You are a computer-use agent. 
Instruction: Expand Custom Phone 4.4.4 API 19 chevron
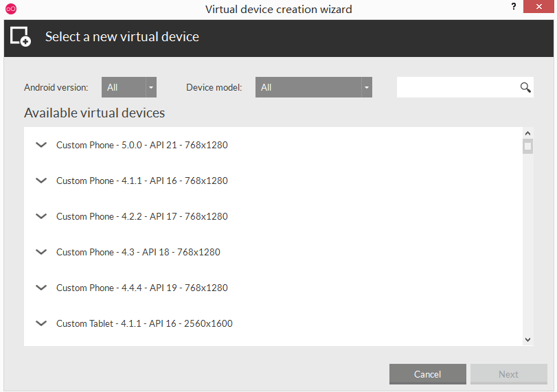[x=41, y=288]
